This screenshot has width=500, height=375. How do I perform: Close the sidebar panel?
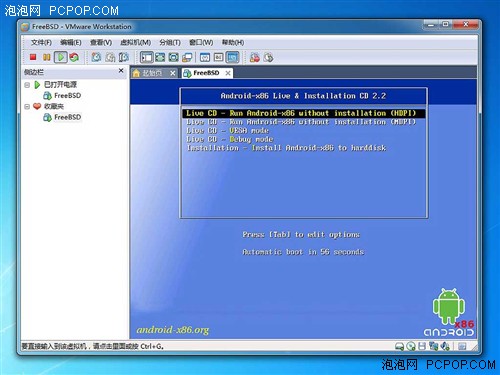[121, 71]
